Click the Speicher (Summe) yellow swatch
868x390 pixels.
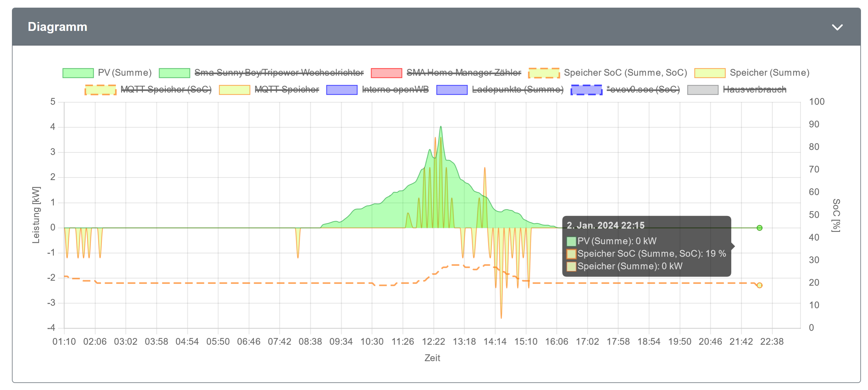710,73
